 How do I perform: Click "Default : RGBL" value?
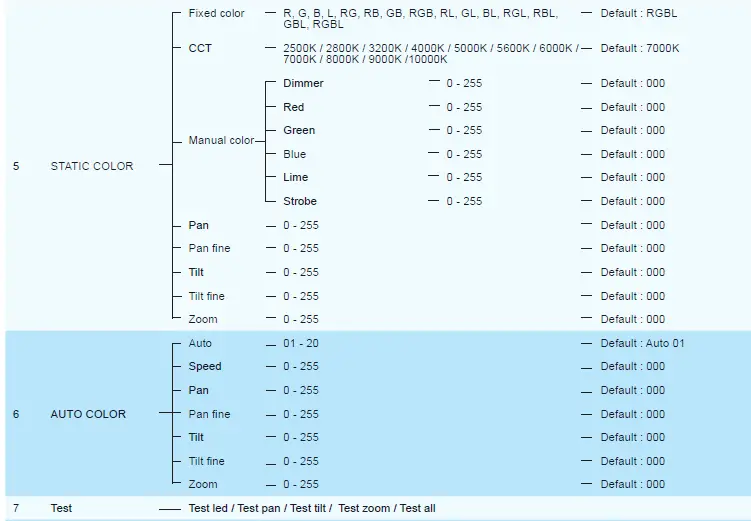639,13
